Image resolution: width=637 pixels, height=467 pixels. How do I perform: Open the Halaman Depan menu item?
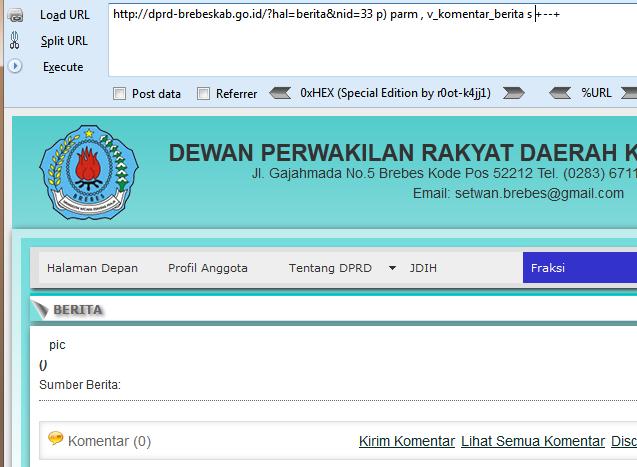(92, 268)
